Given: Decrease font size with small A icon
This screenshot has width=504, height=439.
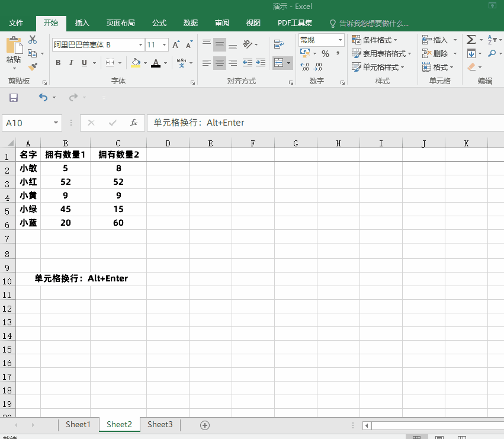Looking at the screenshot, I should (190, 44).
